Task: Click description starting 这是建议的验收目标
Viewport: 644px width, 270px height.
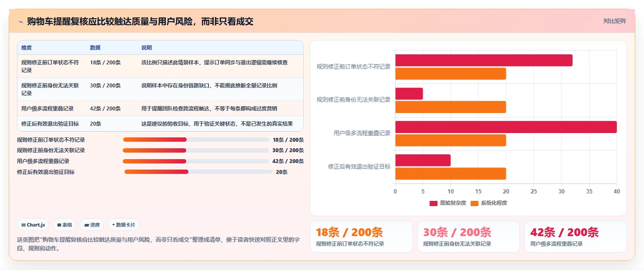Action: tap(217, 123)
